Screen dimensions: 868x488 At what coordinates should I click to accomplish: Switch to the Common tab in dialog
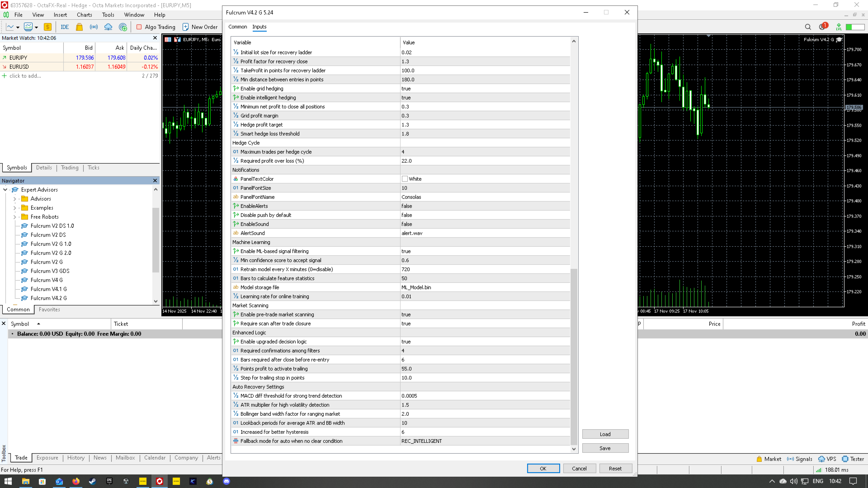[237, 27]
